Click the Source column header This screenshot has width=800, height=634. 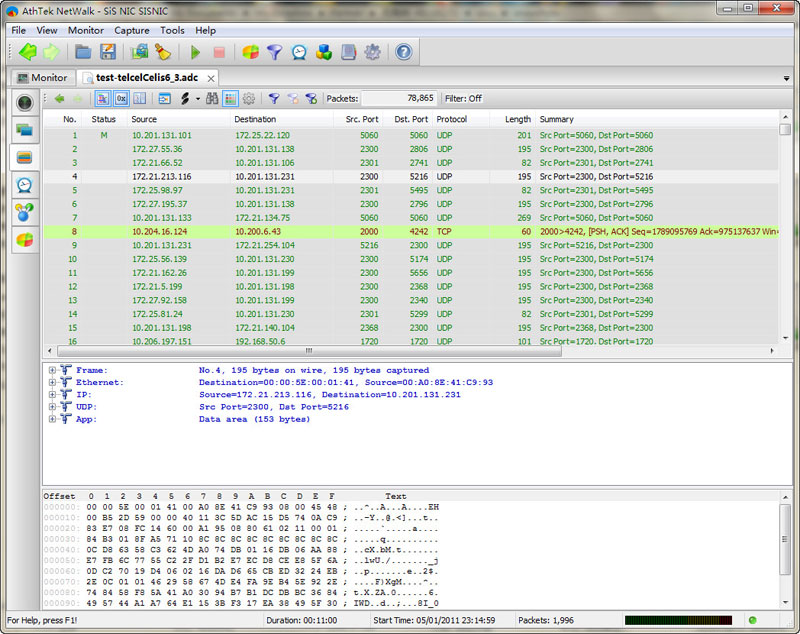(x=144, y=119)
